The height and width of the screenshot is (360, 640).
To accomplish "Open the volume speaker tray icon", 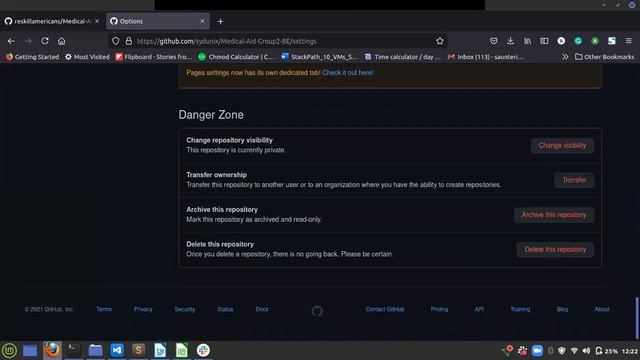I will 586,351.
